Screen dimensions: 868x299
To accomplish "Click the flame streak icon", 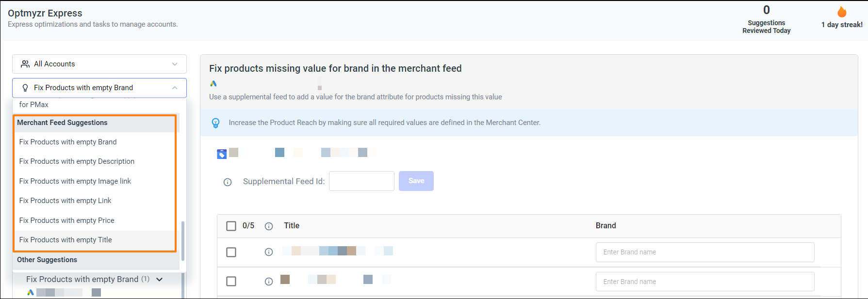I will click(842, 12).
